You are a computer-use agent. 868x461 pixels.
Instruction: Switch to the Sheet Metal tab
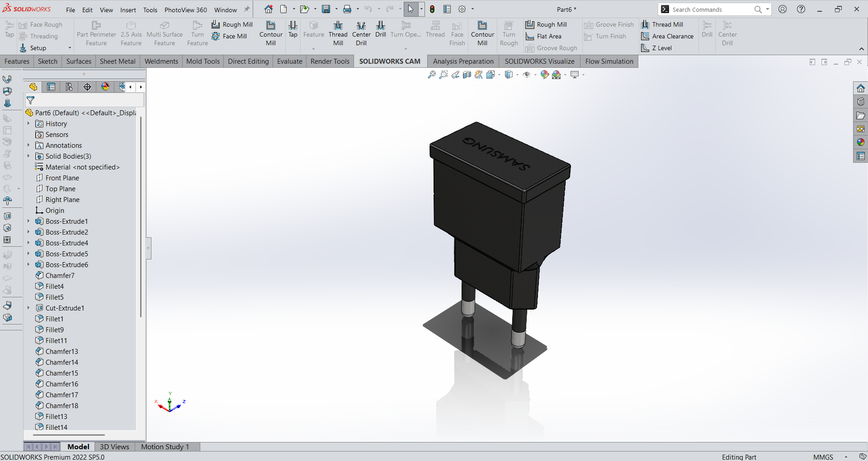pos(118,61)
